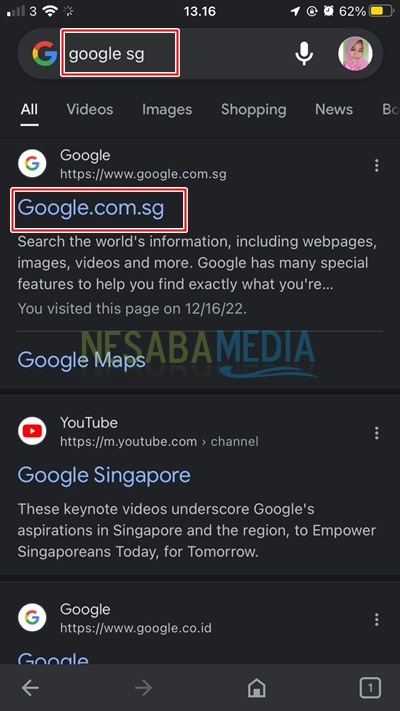Go back using the back arrow

point(30,688)
